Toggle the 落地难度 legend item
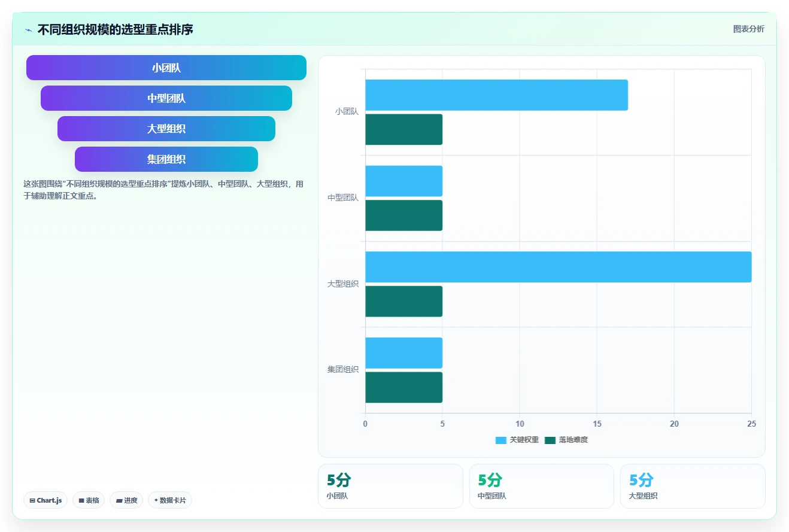Image resolution: width=789 pixels, height=532 pixels. pyautogui.click(x=566, y=440)
